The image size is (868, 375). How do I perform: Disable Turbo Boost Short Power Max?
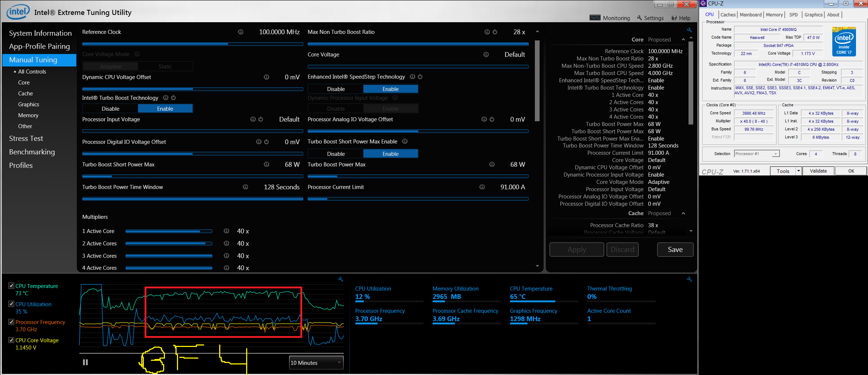tap(336, 154)
